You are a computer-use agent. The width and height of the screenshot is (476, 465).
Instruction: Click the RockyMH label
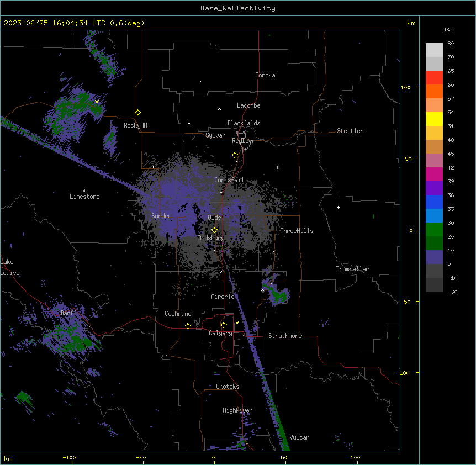point(135,125)
